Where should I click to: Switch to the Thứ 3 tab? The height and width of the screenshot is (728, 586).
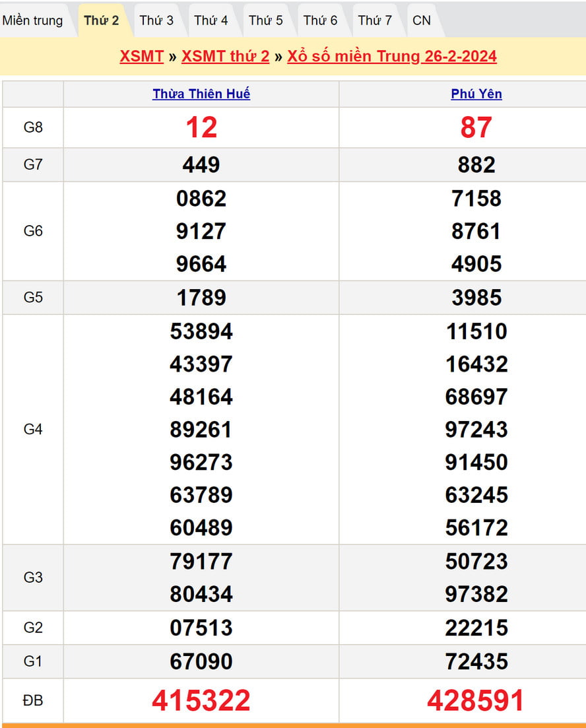(156, 20)
